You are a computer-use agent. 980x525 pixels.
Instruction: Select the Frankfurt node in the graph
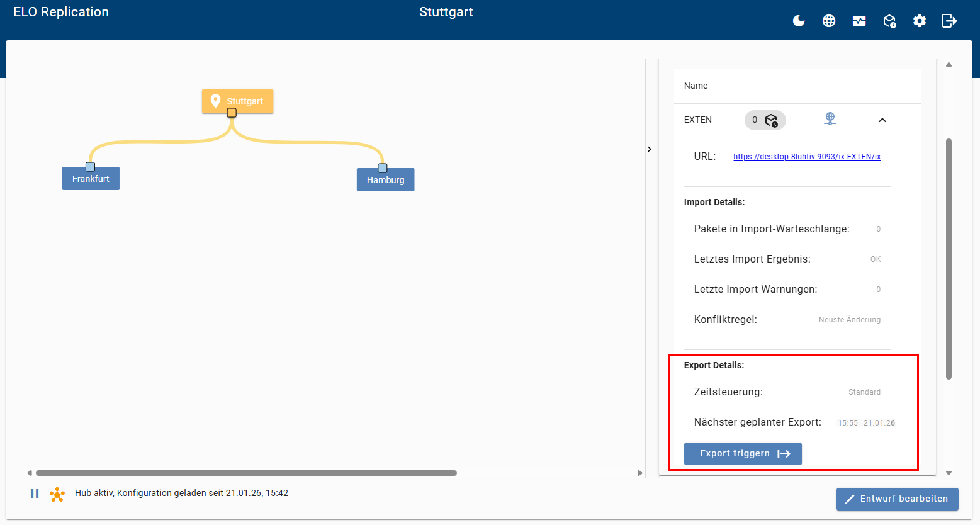(x=91, y=179)
